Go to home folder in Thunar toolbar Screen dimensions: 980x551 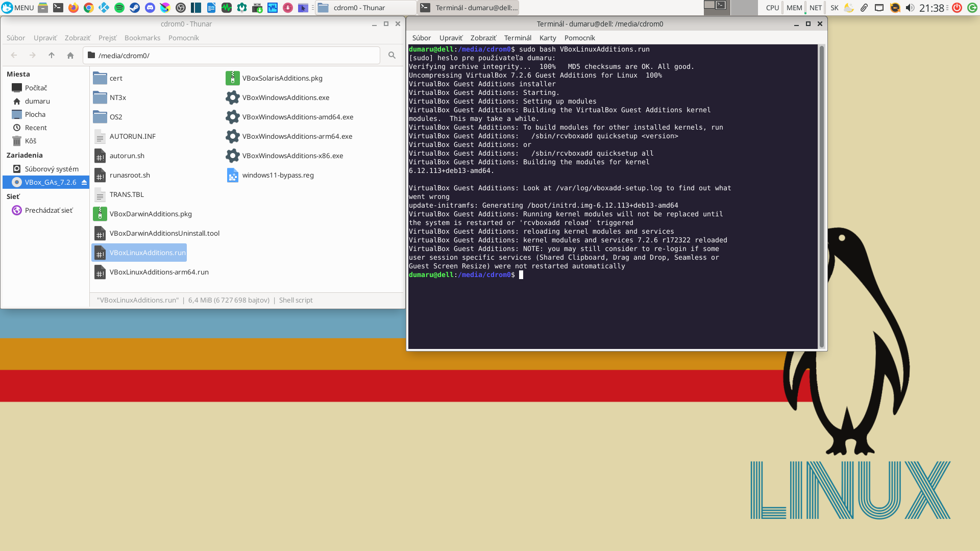tap(70, 55)
